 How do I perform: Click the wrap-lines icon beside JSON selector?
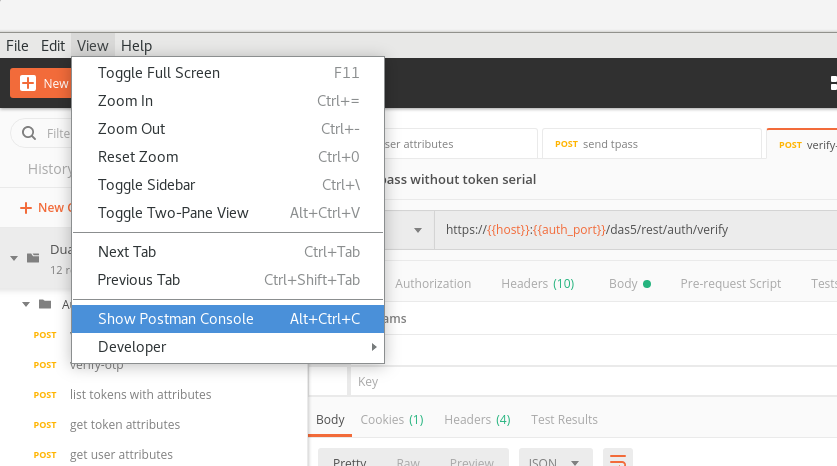619,461
